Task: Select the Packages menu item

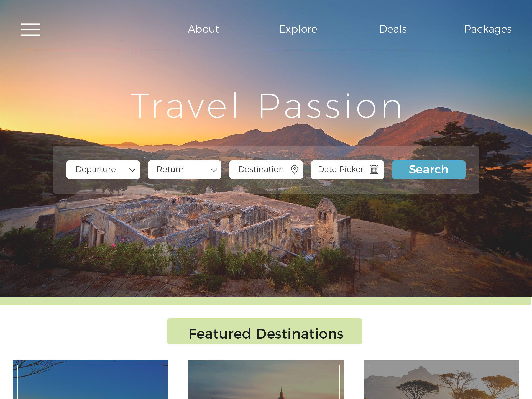Action: (x=488, y=30)
